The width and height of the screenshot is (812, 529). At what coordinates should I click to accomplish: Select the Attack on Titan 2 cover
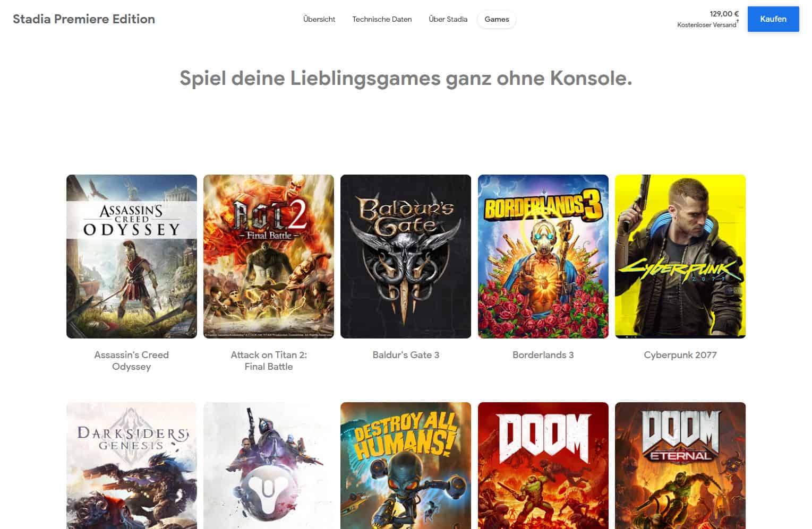point(269,256)
